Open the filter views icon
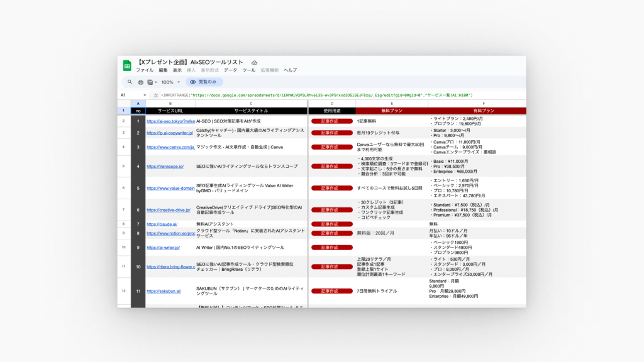Viewport: 644px width, 362px height. [151, 82]
